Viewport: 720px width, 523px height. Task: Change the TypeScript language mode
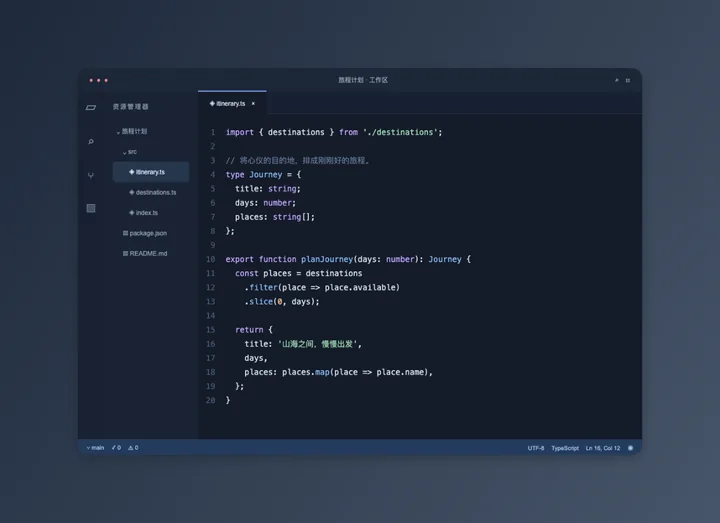tap(565, 448)
